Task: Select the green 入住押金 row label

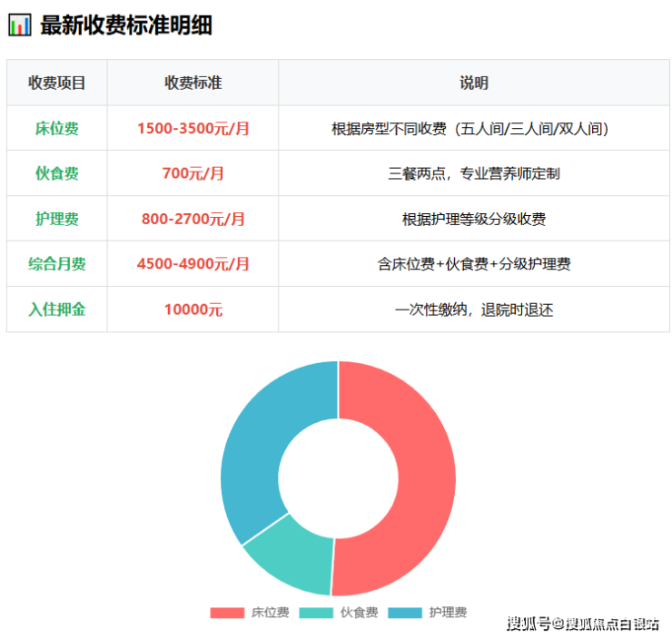Action: point(57,310)
